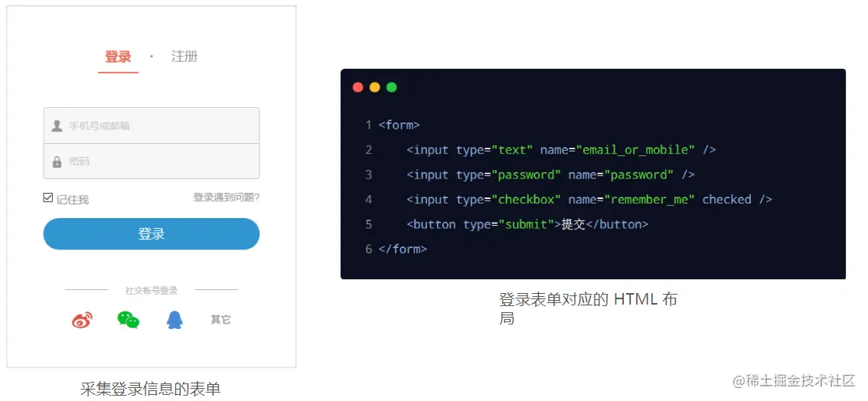Screen dimensions: 868x401
Task: Click 提交 button text in code line 5
Action: [573, 224]
